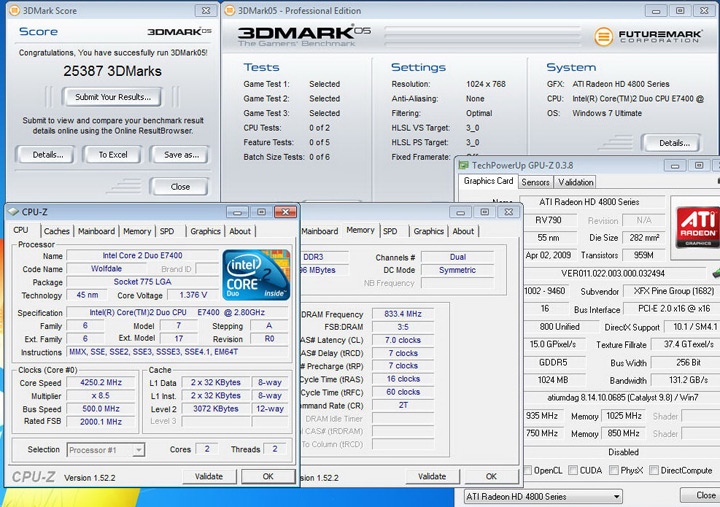Screen dimensions: 720x507
Task: Switch to the Sensors tab in GPU-Z
Action: coord(535,182)
